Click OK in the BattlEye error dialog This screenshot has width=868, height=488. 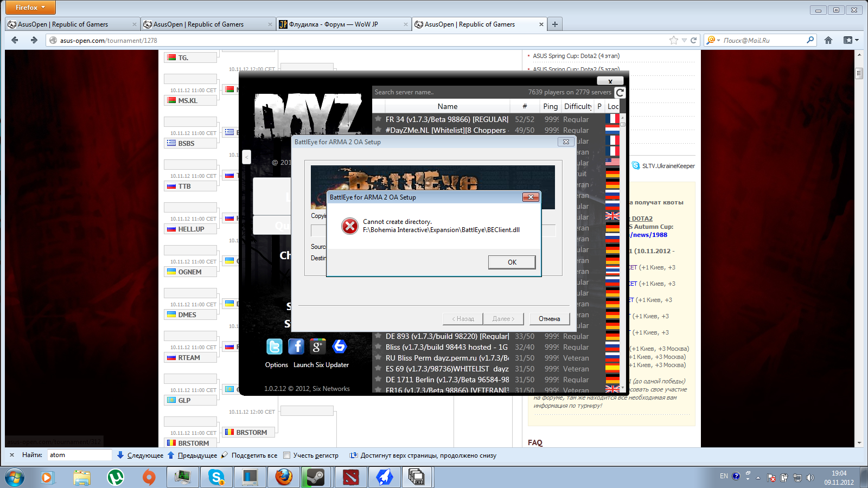(x=512, y=262)
